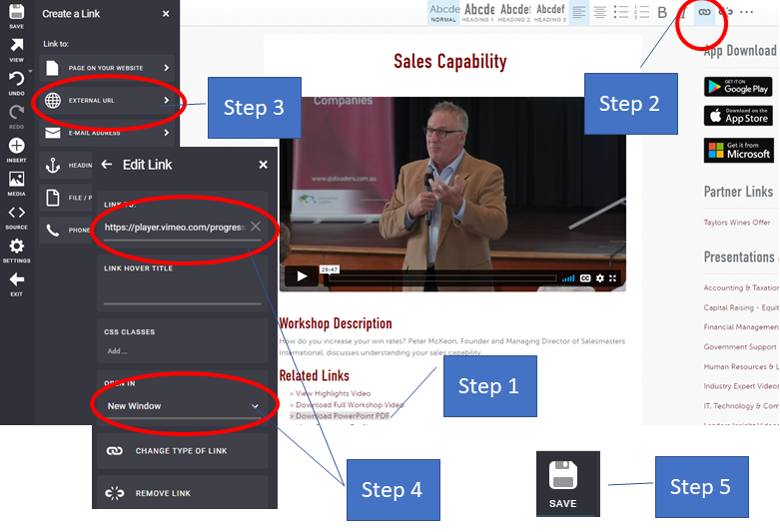
Task: Click the Save icon in left sidebar
Action: [16, 15]
